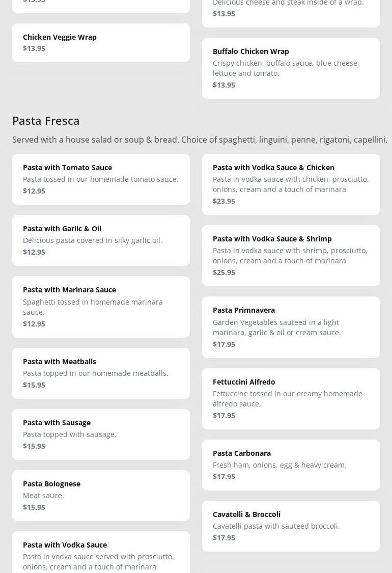
Task: Open Pasta with Sausage item
Action: pos(101,434)
